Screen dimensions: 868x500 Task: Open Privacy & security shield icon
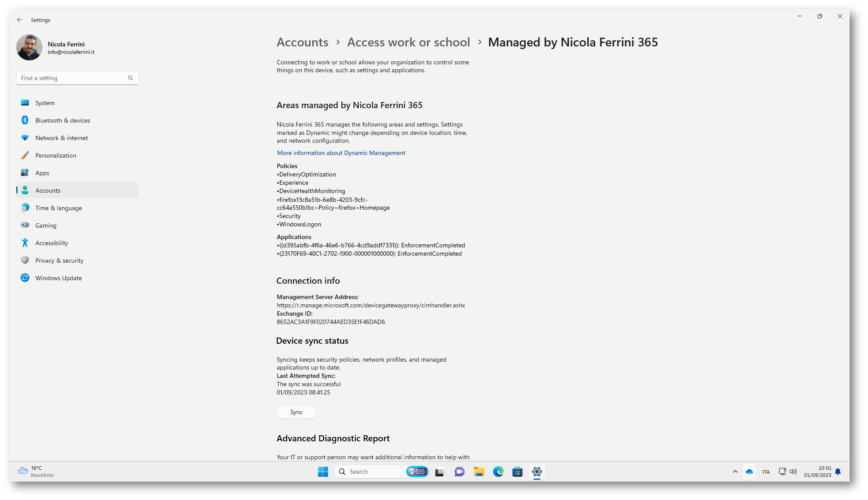(x=25, y=261)
